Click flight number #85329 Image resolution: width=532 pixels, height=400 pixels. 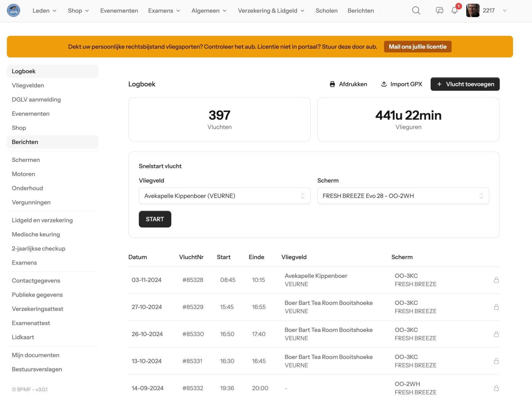193,307
